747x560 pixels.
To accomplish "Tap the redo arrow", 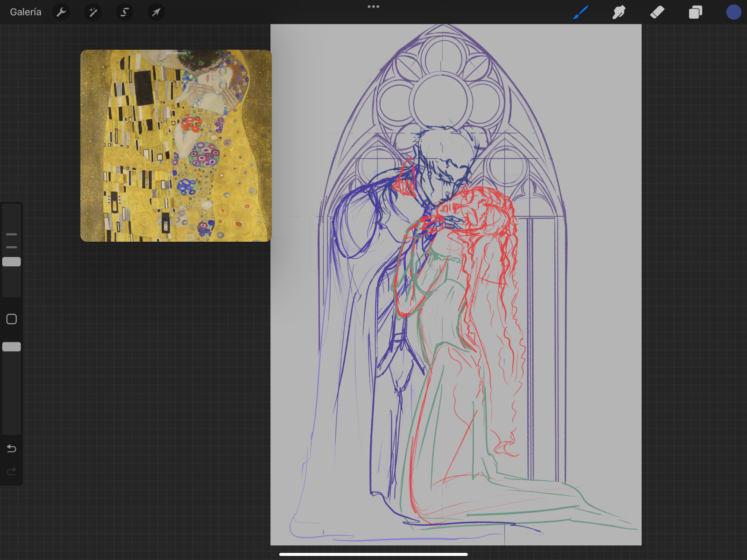I will pyautogui.click(x=12, y=471).
